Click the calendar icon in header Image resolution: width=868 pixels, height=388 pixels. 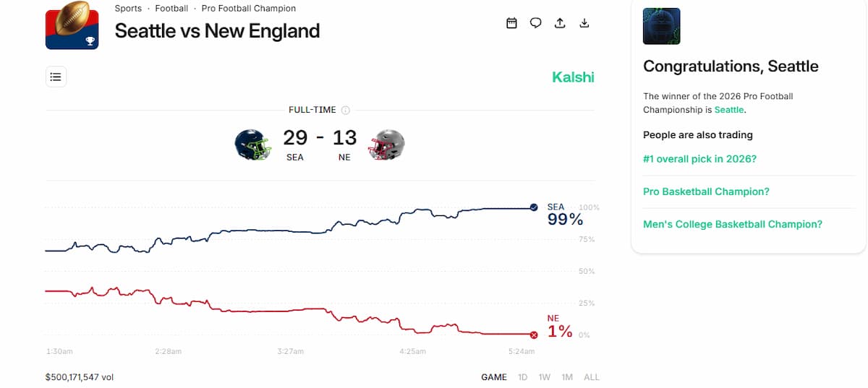(511, 23)
